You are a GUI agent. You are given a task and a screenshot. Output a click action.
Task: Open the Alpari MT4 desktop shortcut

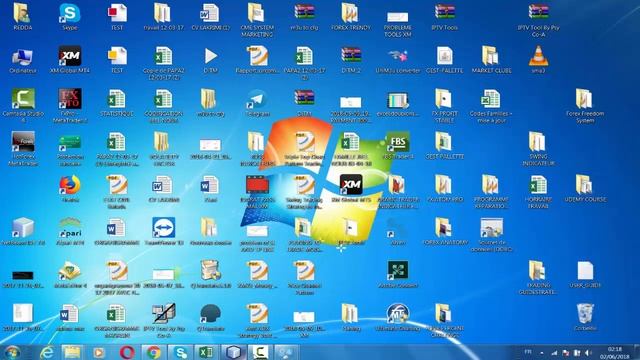(70, 231)
